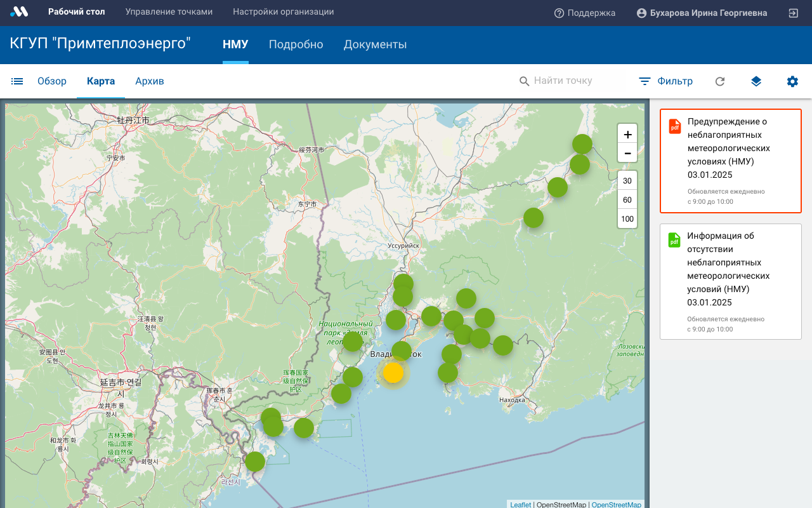Open the Фильтр button
Image resolution: width=812 pixels, height=508 pixels.
[x=665, y=81]
